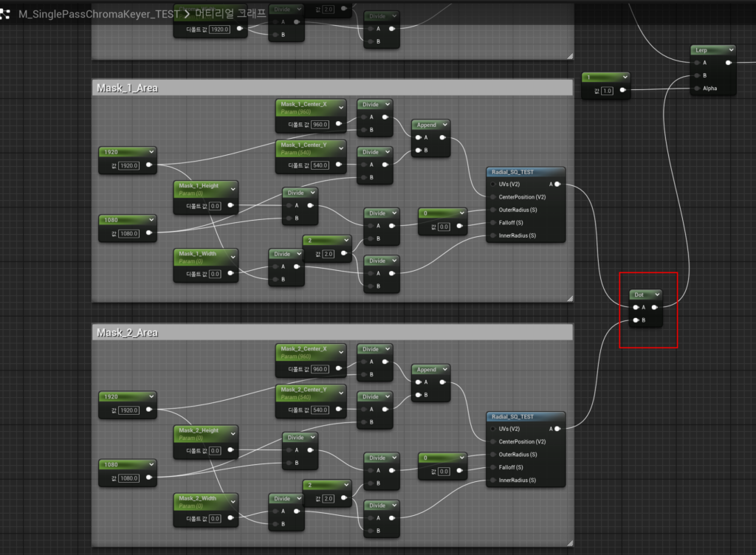Click the Dot node's B input pin

pos(636,320)
